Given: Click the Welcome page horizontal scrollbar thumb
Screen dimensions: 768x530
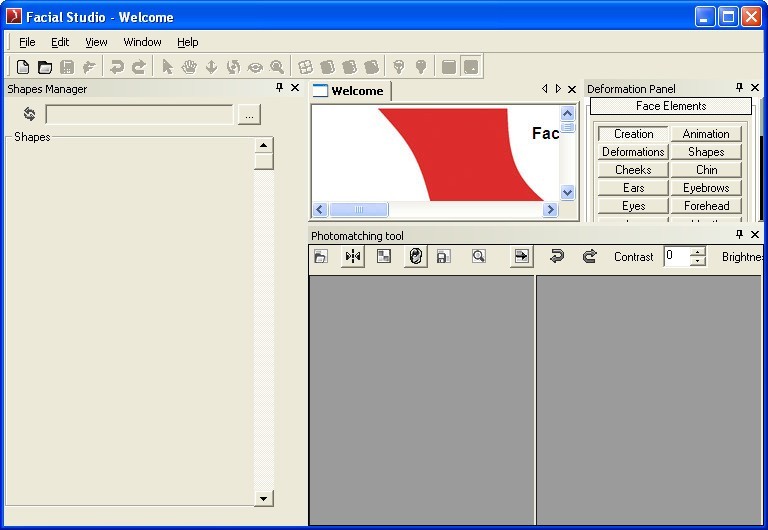Looking at the screenshot, I should click(359, 210).
